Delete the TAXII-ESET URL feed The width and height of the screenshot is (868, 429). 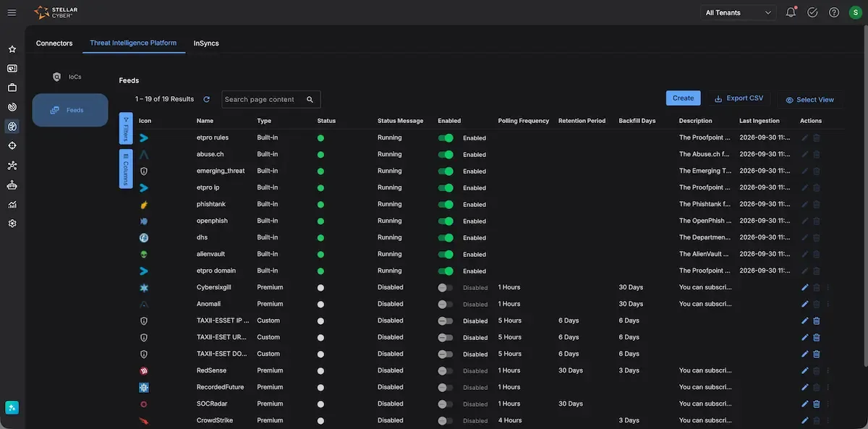tap(817, 337)
